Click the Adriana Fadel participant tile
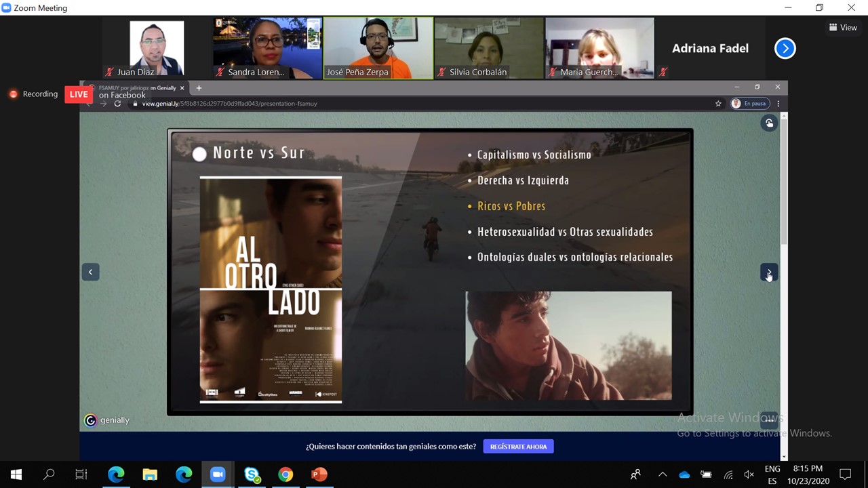The height and width of the screenshot is (488, 868). [710, 48]
